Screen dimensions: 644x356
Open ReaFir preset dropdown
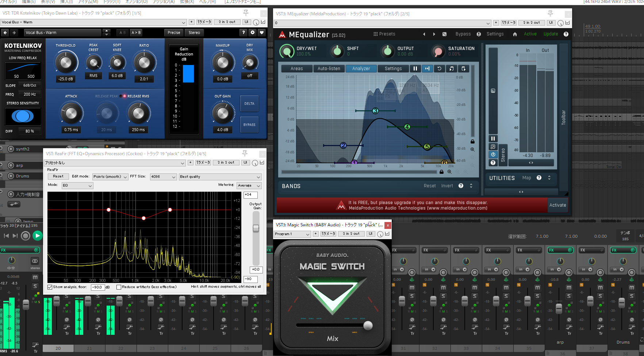pos(115,162)
